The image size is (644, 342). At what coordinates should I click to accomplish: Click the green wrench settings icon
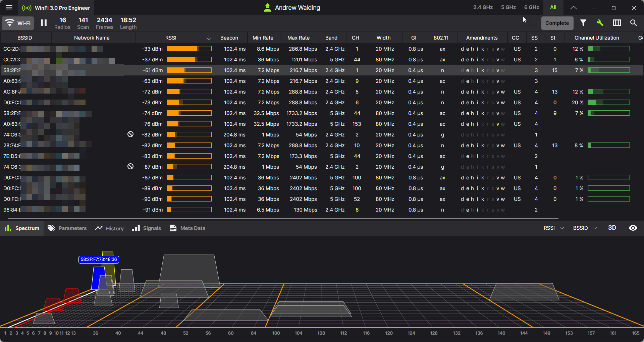click(x=600, y=23)
